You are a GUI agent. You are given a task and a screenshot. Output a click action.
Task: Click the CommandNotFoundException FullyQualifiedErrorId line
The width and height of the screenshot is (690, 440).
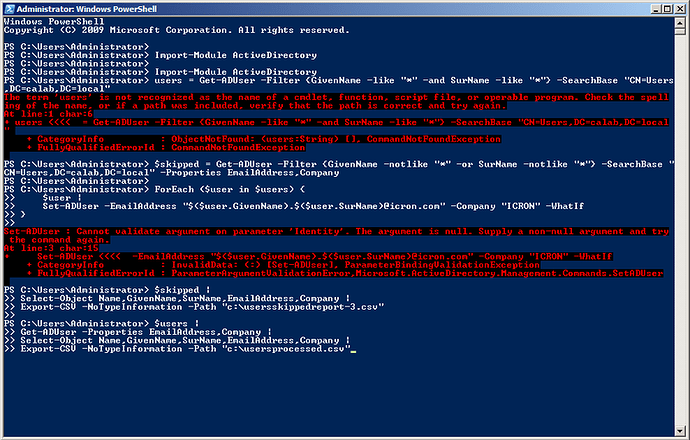pyautogui.click(x=165, y=147)
